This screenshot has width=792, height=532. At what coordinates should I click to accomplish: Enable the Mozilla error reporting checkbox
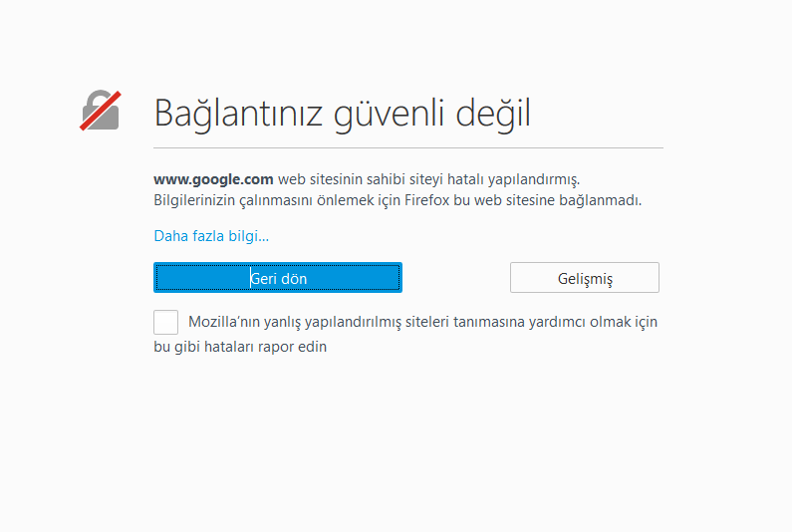click(165, 323)
